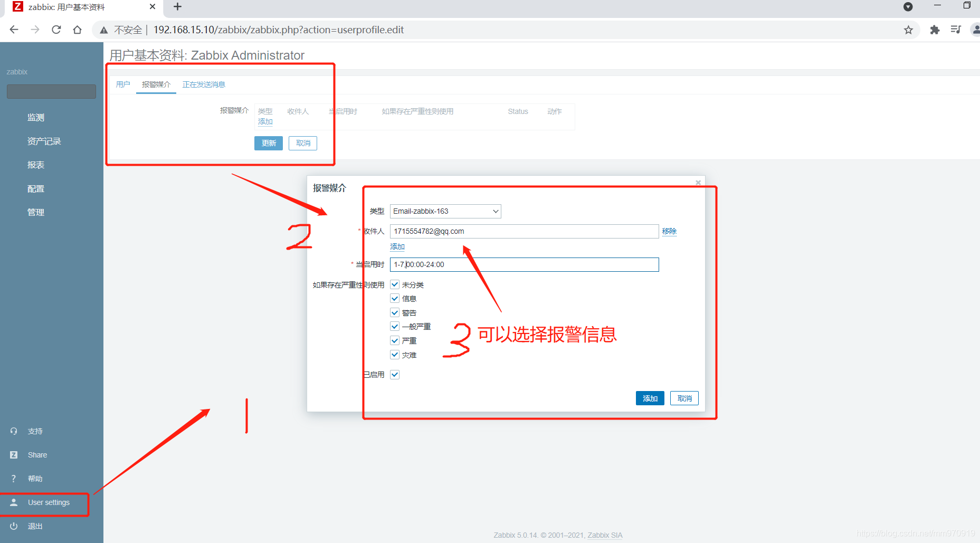Bookmark this page with star icon
980x543 pixels.
[x=908, y=30]
